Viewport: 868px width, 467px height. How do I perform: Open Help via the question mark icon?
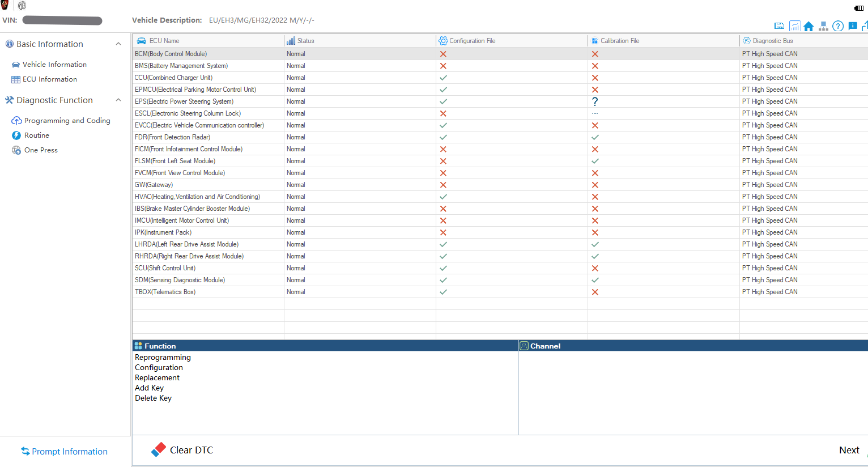(838, 26)
